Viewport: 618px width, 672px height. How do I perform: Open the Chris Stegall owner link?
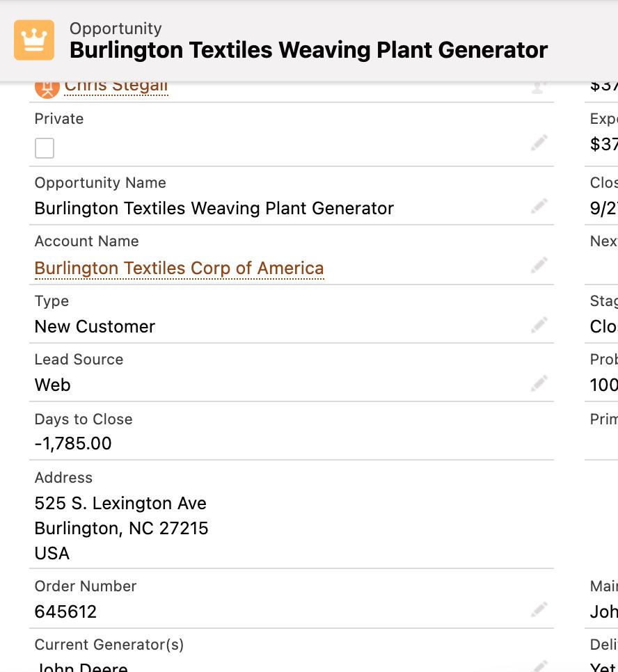click(x=116, y=86)
